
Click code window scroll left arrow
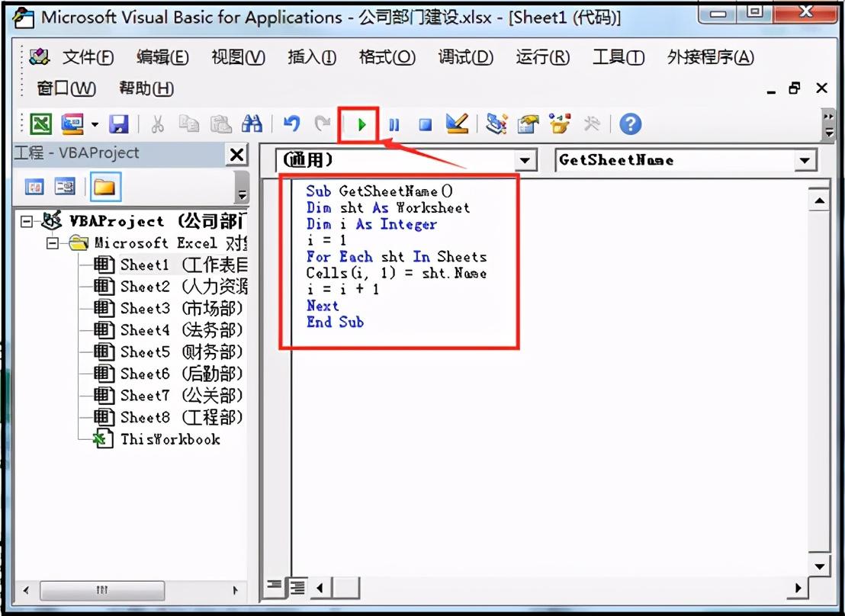pyautogui.click(x=320, y=588)
